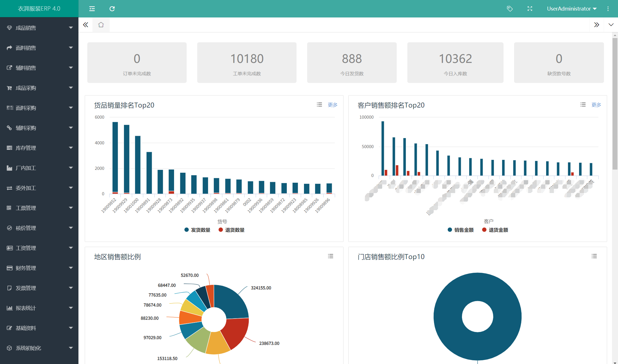The image size is (618, 364).
Task: Click the tag icon in the top bar
Action: 510,9
